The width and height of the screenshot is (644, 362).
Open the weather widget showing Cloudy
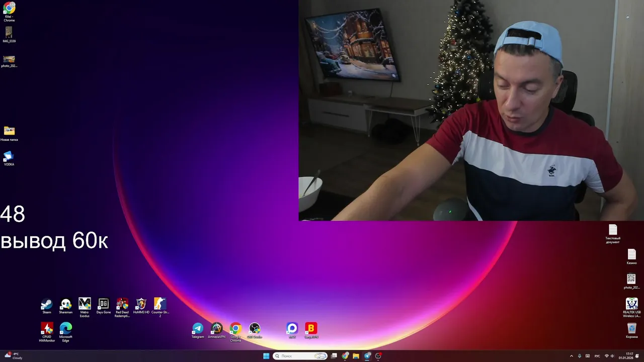pyautogui.click(x=14, y=356)
